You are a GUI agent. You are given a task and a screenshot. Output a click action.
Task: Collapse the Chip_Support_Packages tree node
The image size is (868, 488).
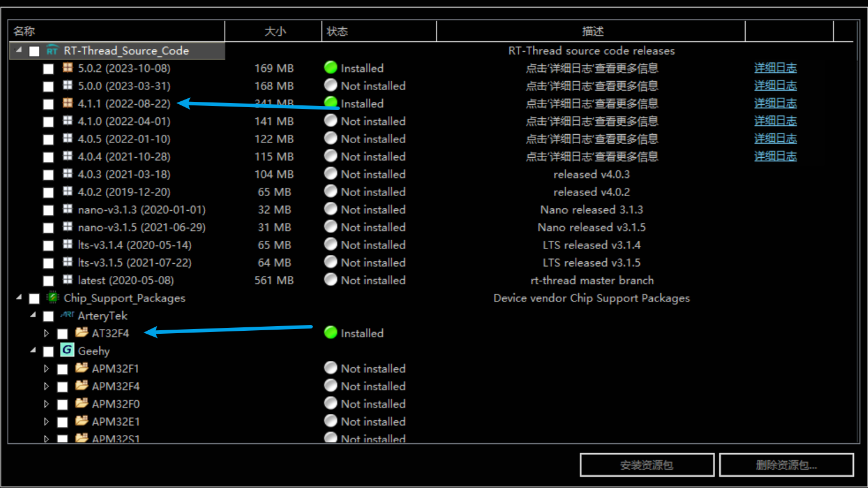[19, 297]
